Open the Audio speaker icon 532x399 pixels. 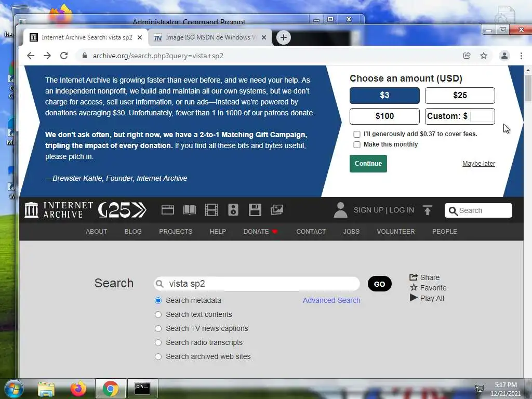(x=233, y=210)
